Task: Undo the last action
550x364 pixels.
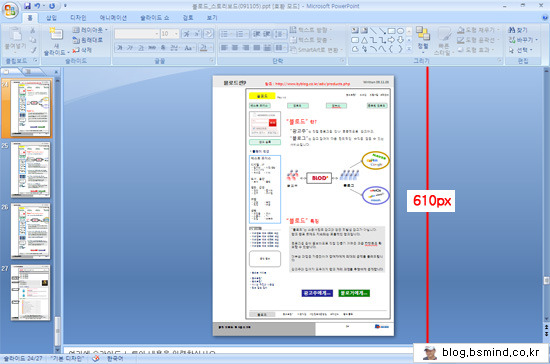Action: (x=37, y=6)
